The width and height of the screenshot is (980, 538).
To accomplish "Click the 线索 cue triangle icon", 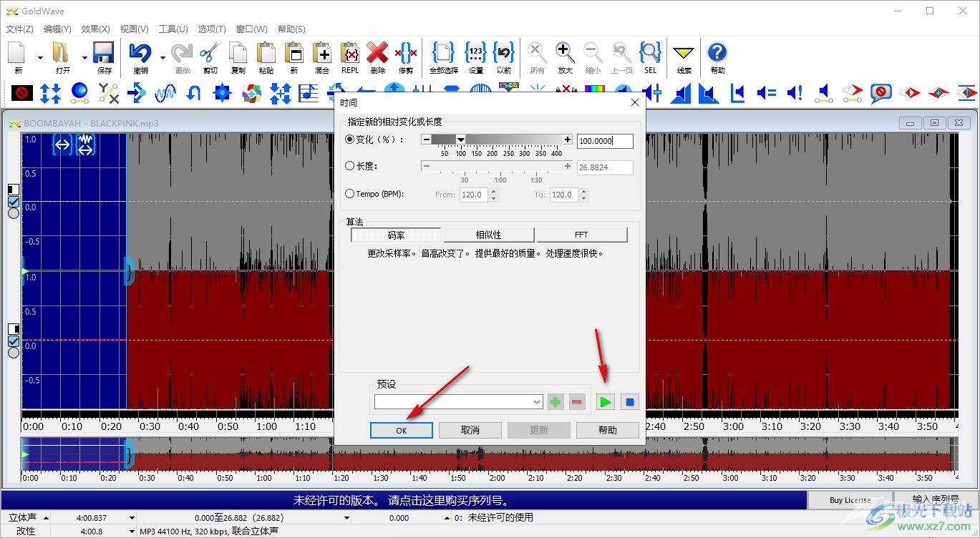I will [684, 53].
